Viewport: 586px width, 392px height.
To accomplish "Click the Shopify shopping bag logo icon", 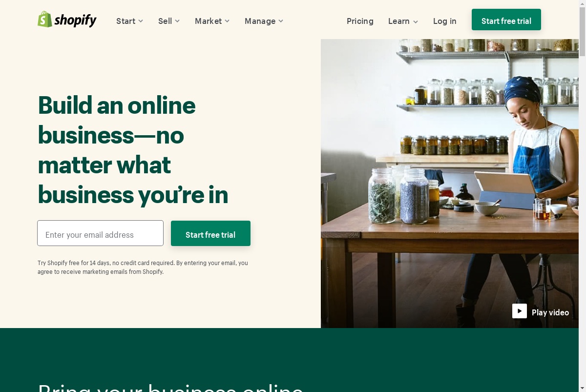I will click(x=45, y=20).
